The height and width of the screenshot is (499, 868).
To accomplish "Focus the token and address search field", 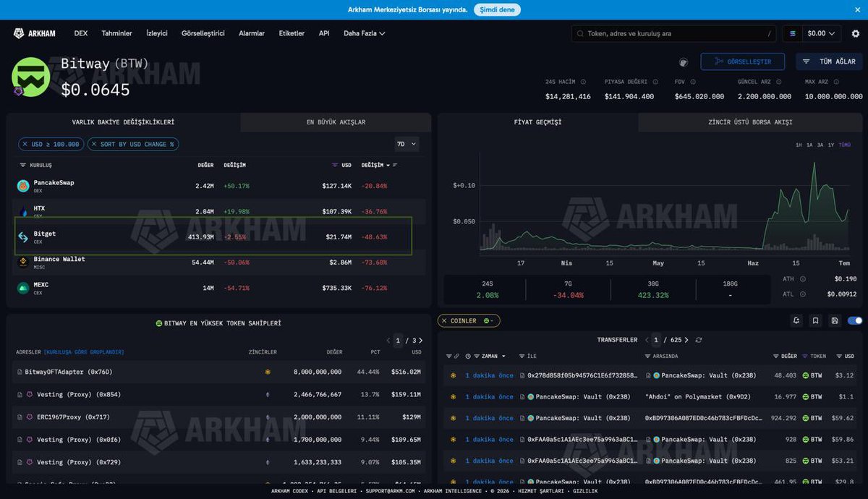I will tap(673, 33).
